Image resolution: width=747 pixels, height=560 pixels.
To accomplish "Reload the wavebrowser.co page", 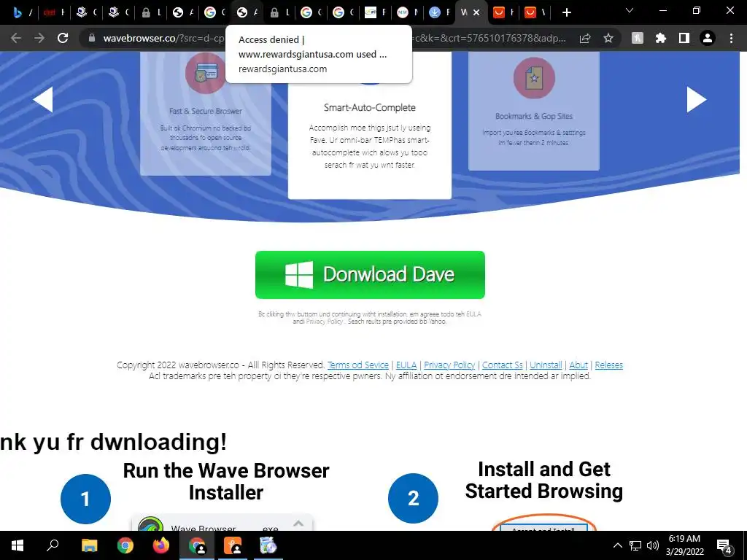I will [x=63, y=38].
